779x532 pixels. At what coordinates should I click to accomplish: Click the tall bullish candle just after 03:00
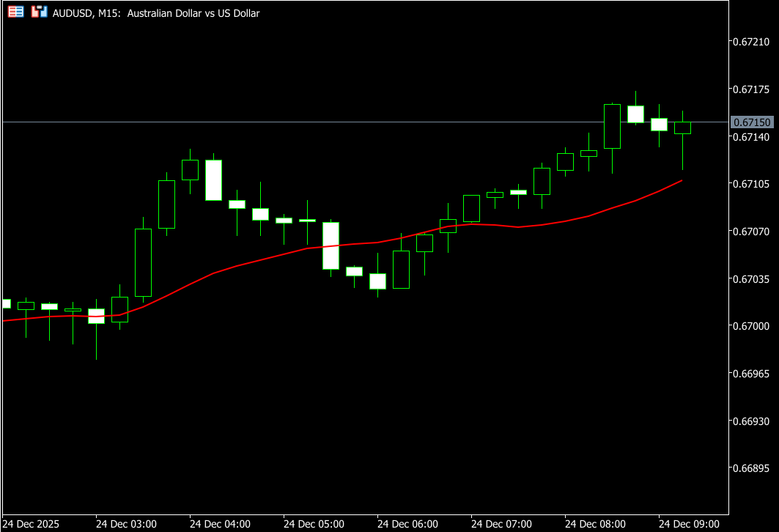(x=143, y=262)
